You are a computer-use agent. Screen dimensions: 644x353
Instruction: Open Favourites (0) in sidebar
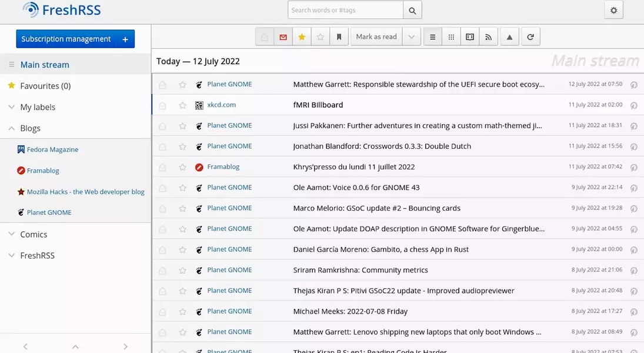point(45,86)
